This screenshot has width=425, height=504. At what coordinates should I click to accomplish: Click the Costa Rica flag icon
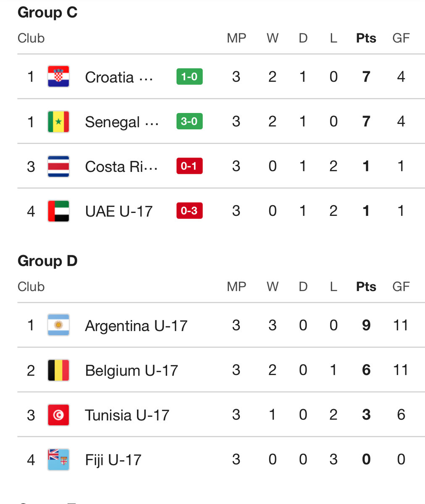click(58, 166)
